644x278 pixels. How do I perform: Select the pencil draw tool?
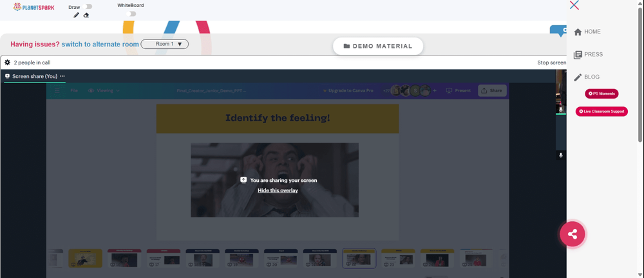point(76,15)
